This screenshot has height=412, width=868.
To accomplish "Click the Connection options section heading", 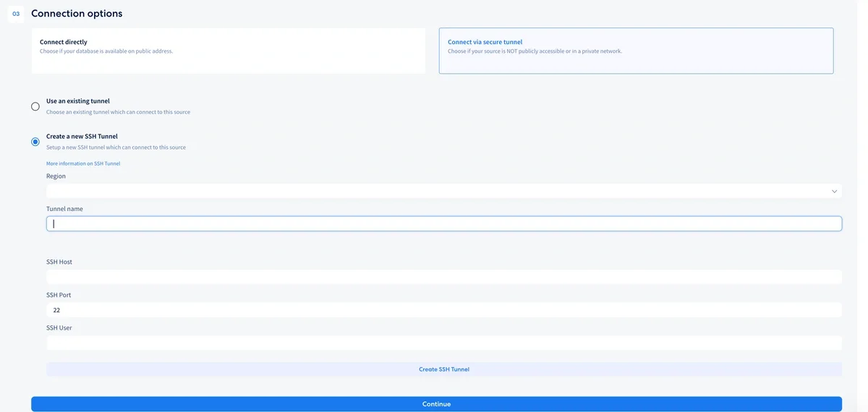I will 77,14.
